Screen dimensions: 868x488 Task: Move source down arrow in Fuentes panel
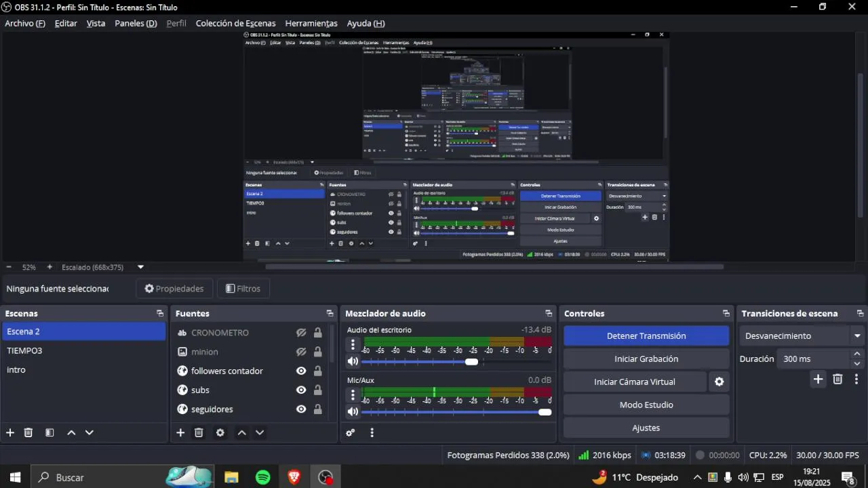click(x=259, y=432)
